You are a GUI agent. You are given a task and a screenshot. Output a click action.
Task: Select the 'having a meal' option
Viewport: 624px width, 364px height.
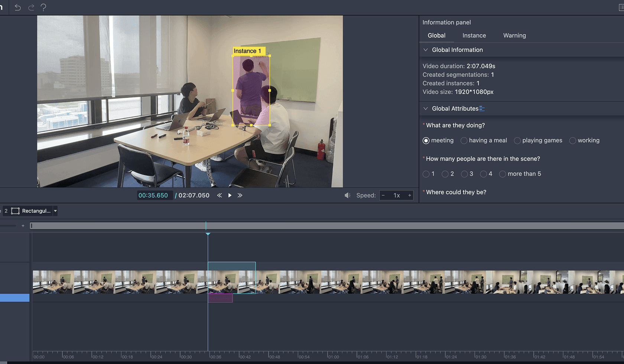[464, 140]
